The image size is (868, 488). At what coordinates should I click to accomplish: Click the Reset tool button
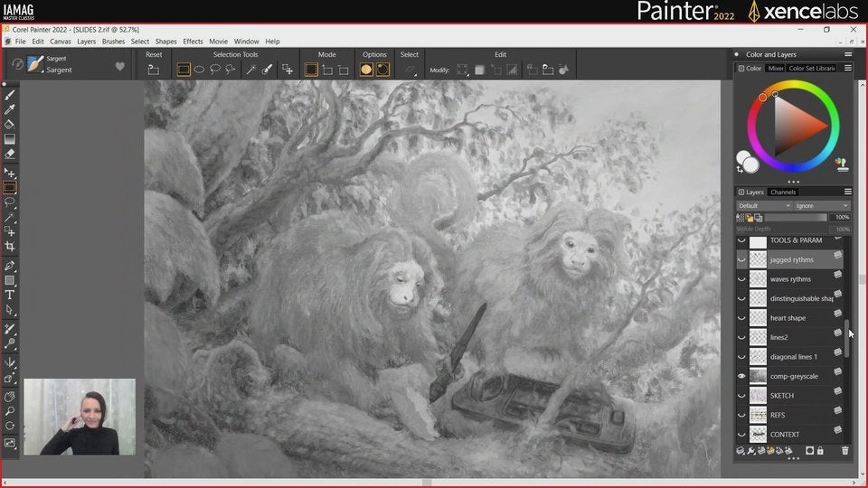point(154,70)
